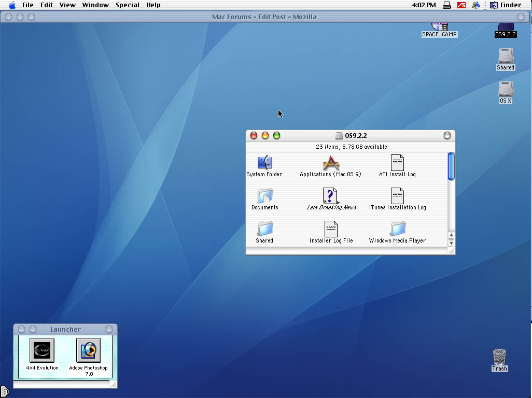Launch 4x4 Evolution from the Launcher
The width and height of the screenshot is (532, 398).
[41, 350]
